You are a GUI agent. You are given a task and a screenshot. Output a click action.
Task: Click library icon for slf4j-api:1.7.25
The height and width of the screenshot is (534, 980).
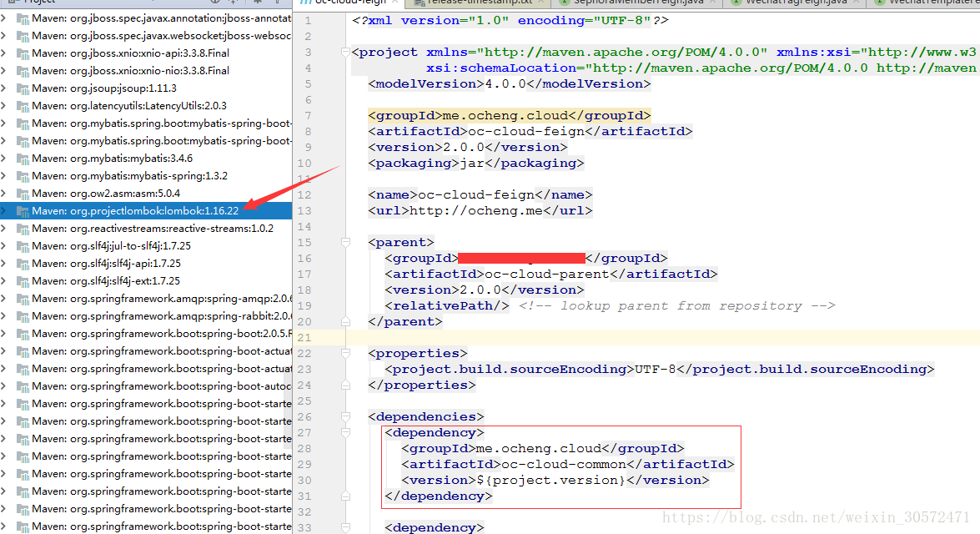coord(23,264)
